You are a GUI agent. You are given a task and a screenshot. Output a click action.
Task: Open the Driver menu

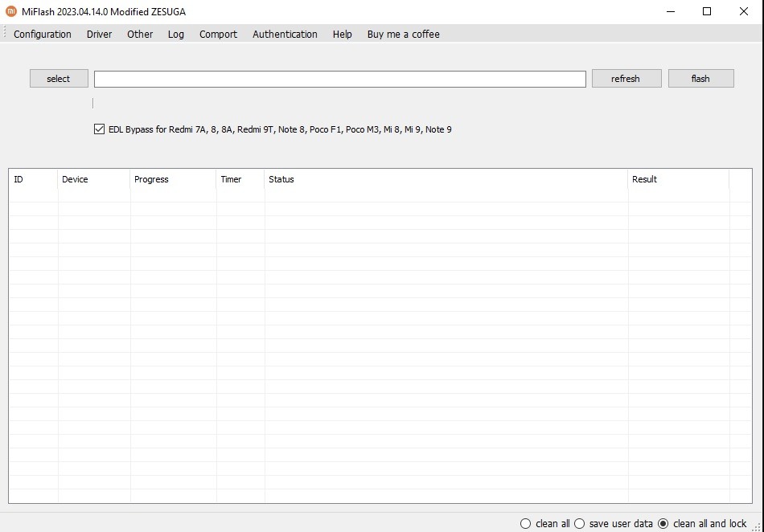pos(100,34)
